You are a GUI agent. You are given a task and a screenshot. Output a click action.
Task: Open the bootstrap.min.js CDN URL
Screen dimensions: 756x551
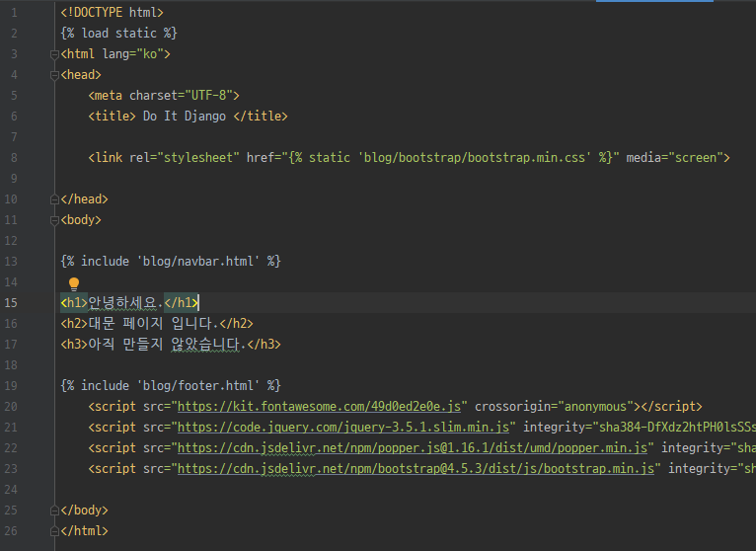416,469
